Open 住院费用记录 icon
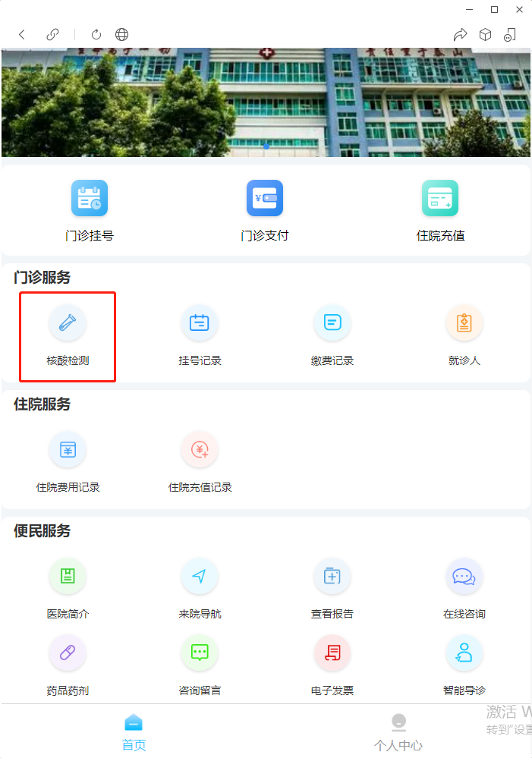Viewport: 532px width, 758px height. pyautogui.click(x=68, y=450)
